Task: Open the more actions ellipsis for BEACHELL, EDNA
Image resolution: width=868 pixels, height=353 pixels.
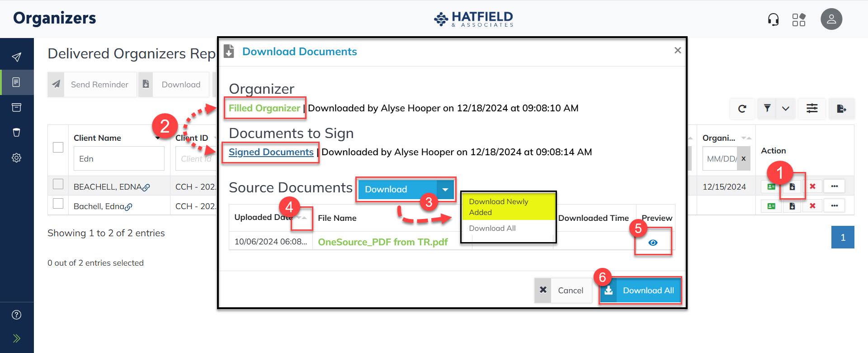Action: point(834,186)
